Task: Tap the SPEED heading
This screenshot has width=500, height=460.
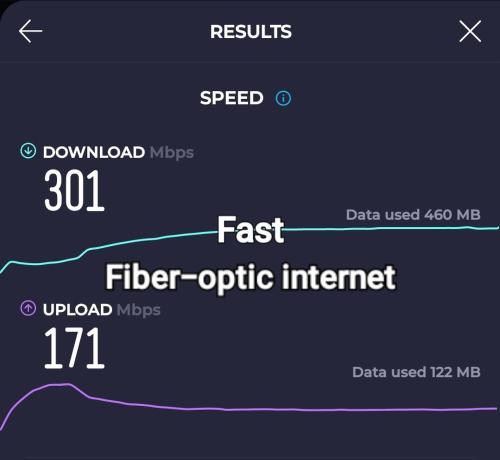Action: [232, 98]
